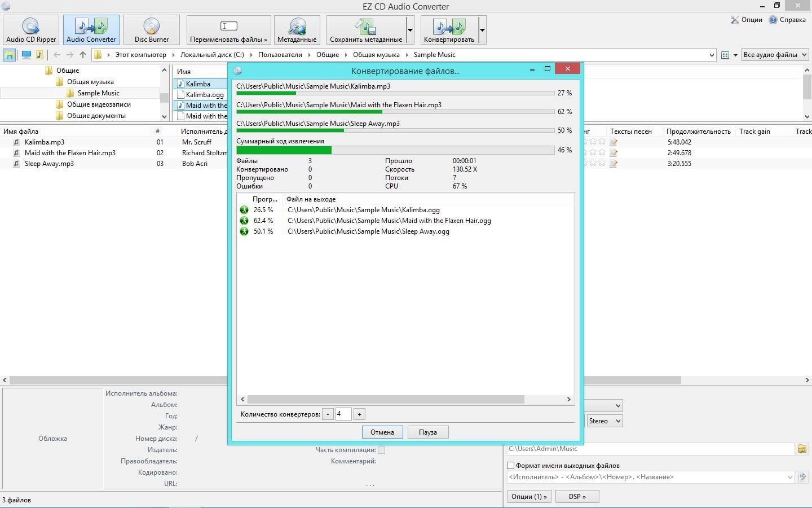Screen dimensions: 812x508
Task: Open the Конвертировать dropdown arrow
Action: pyautogui.click(x=482, y=30)
